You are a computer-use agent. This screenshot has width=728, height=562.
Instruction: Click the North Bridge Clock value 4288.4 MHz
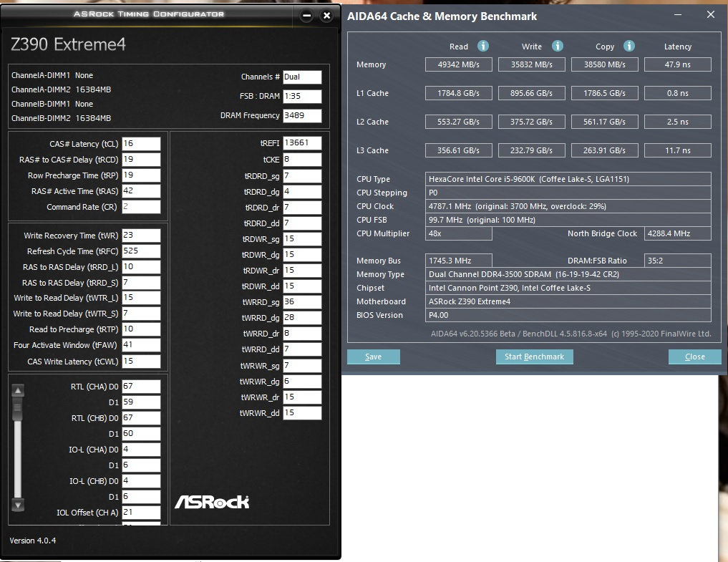click(678, 233)
